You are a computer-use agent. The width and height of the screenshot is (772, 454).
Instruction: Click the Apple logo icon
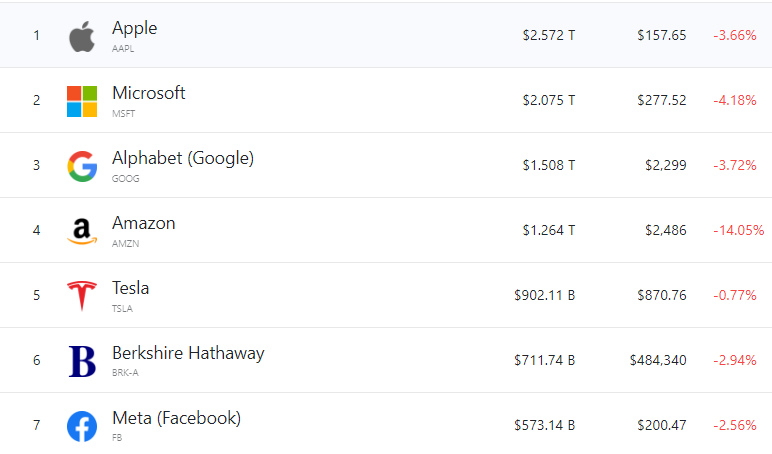point(82,36)
